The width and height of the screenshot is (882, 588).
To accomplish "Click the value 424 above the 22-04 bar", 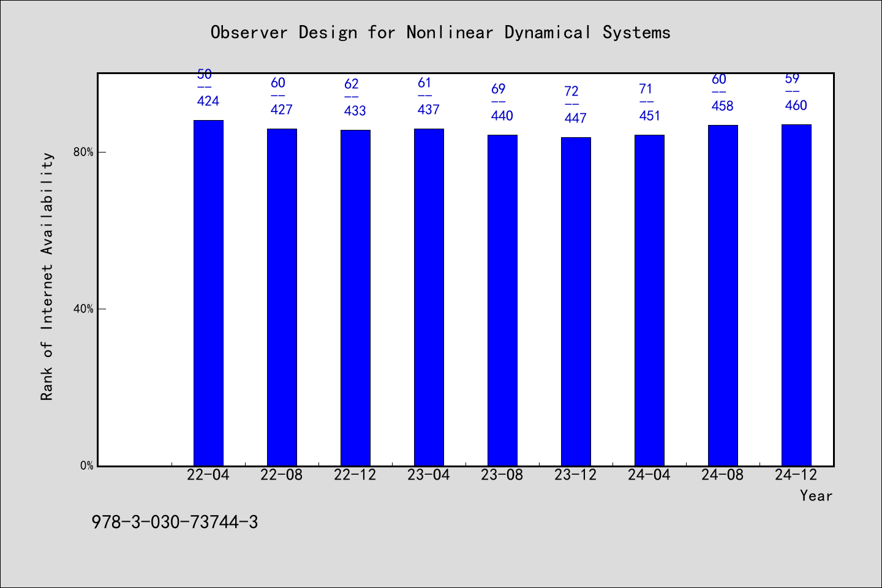I will [x=208, y=101].
